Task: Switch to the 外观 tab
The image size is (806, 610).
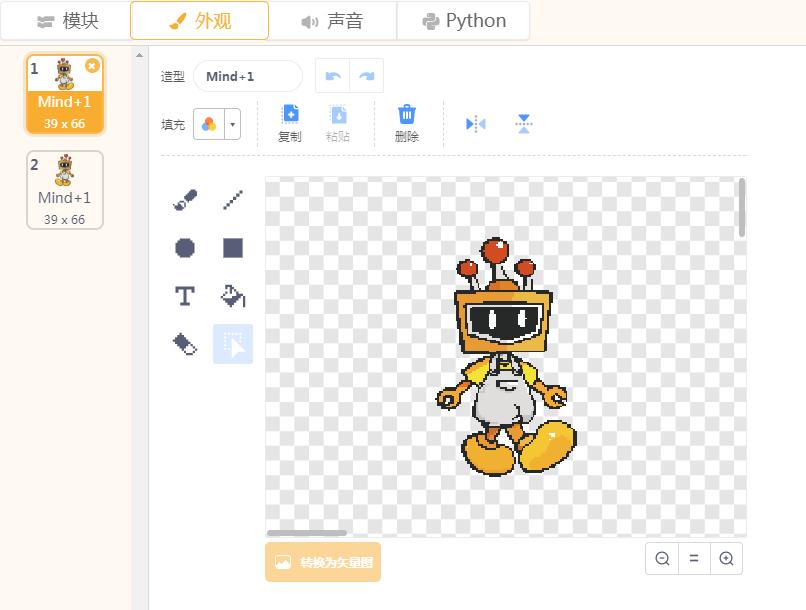Action: coord(199,21)
